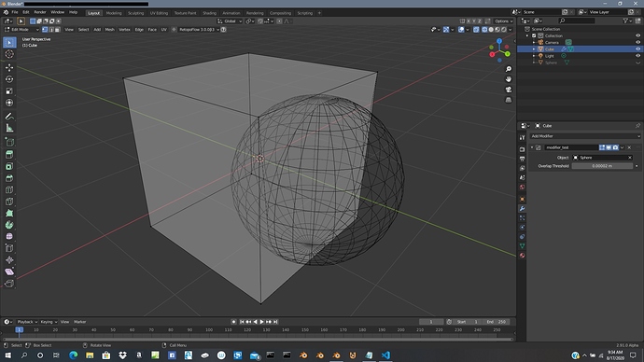The image size is (644, 362).
Task: Select the Loop Cut tool
Action: pos(9,189)
